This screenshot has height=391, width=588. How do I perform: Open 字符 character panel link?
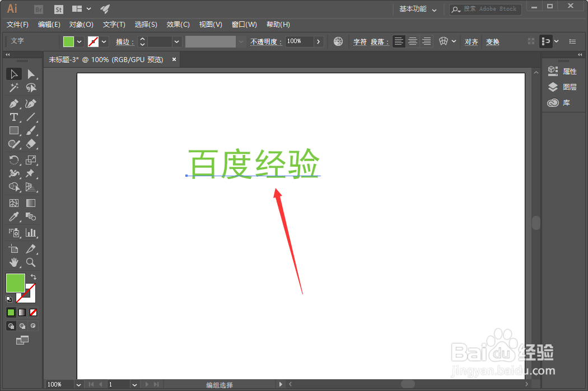[360, 42]
